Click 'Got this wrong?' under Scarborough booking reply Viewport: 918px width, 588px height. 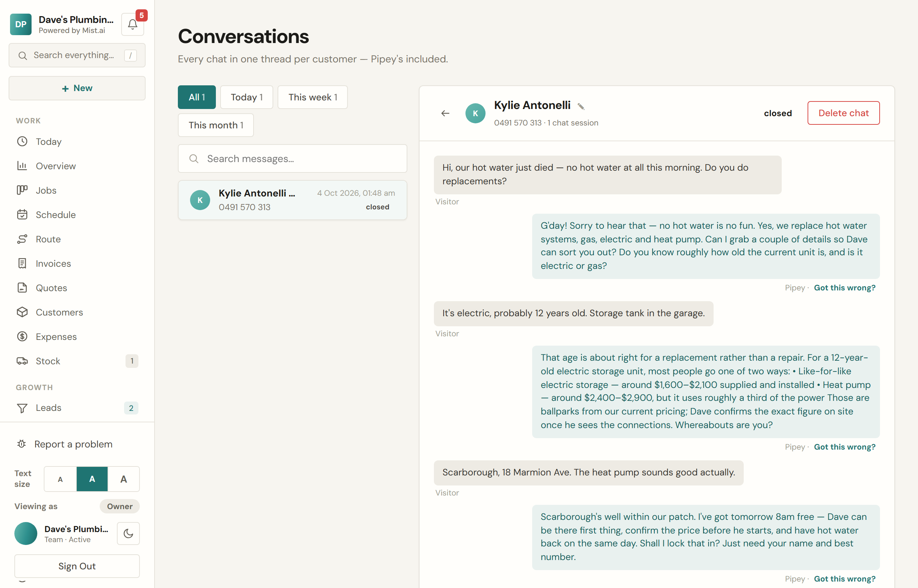click(845, 579)
